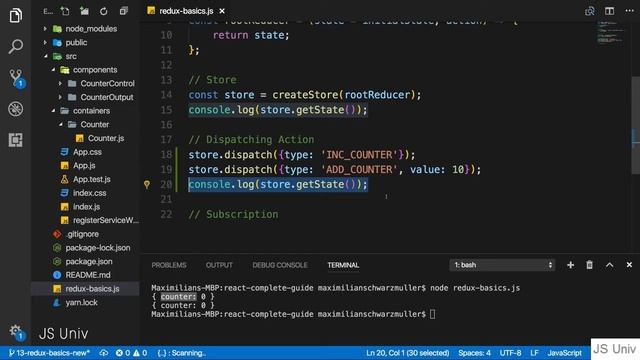640x360 pixels.
Task: Open App.css in the explorer
Action: coord(85,152)
